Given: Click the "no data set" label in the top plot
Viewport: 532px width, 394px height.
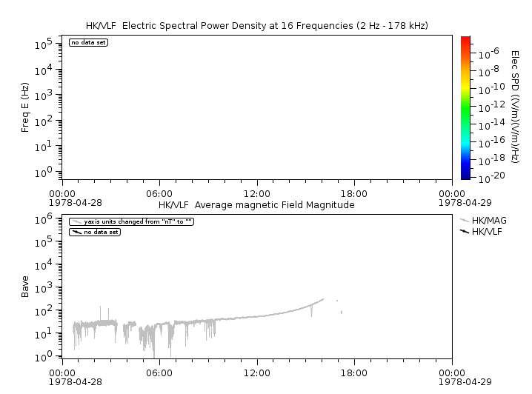Looking at the screenshot, I should 89,42.
